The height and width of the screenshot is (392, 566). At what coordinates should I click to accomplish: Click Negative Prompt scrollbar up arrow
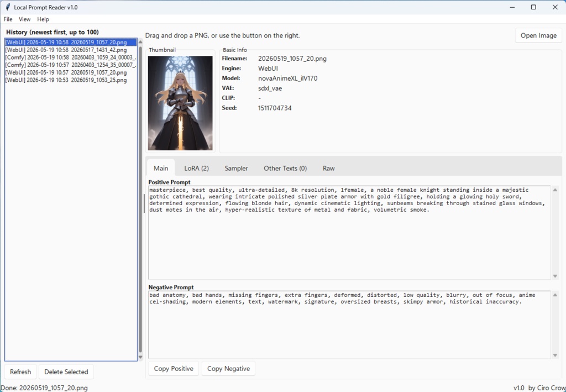pos(555,295)
